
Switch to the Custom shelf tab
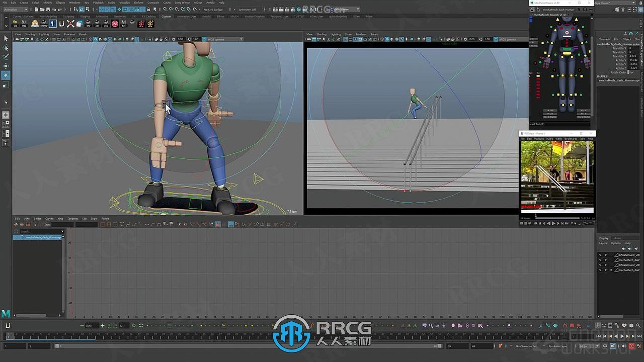point(166,16)
